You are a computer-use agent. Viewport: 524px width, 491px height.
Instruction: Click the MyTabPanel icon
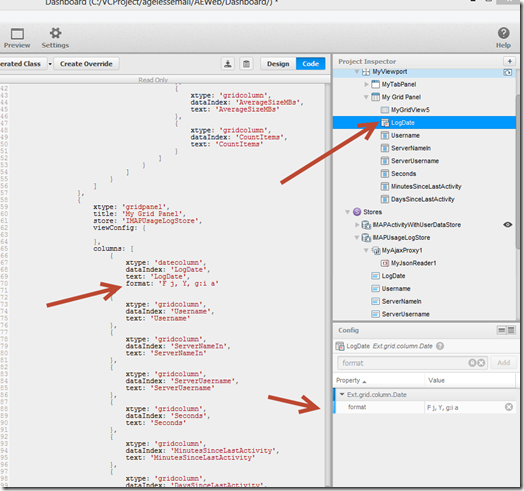(x=376, y=84)
